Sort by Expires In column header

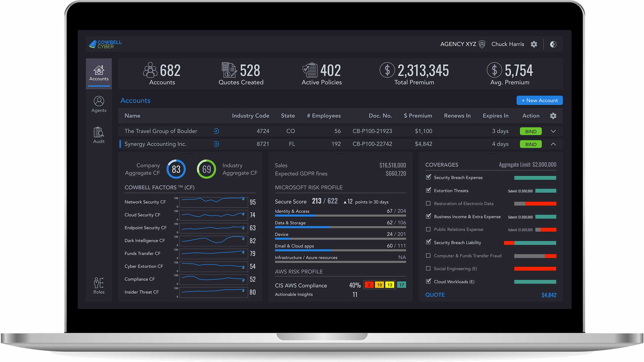pyautogui.click(x=495, y=116)
